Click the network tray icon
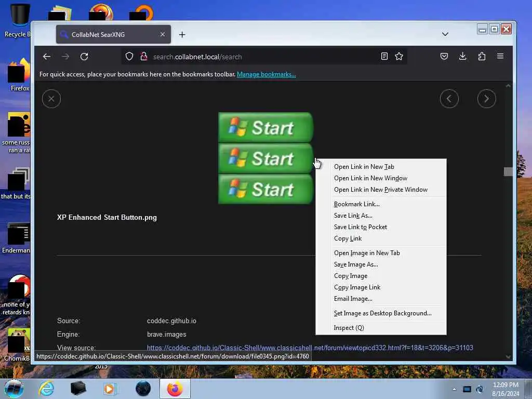The image size is (532, 399). (467, 389)
